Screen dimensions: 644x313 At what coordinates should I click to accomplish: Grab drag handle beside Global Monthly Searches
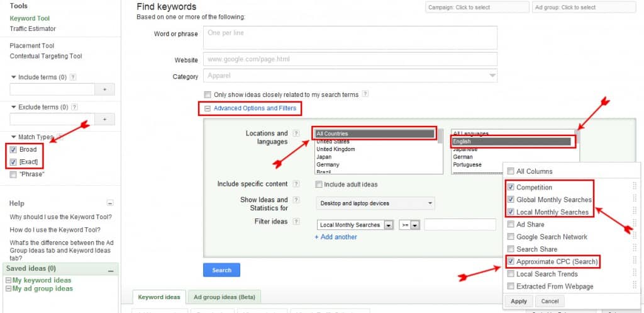click(635, 199)
